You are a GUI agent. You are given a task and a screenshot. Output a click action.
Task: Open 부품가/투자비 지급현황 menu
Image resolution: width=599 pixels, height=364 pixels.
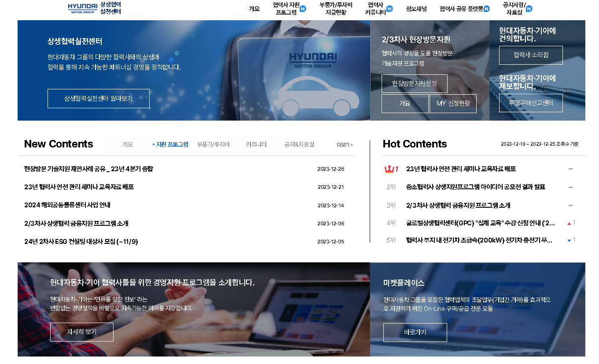336,8
